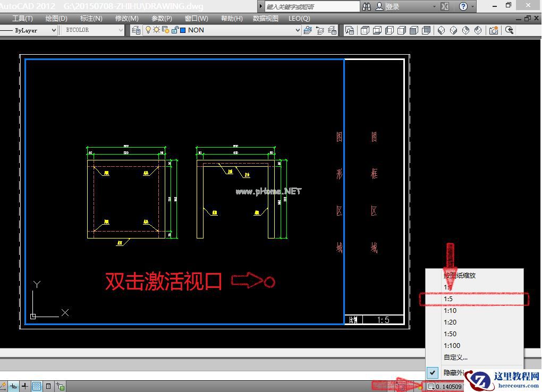Click the 登录 sign-in button
This screenshot has height=392, width=542.
[x=393, y=6]
